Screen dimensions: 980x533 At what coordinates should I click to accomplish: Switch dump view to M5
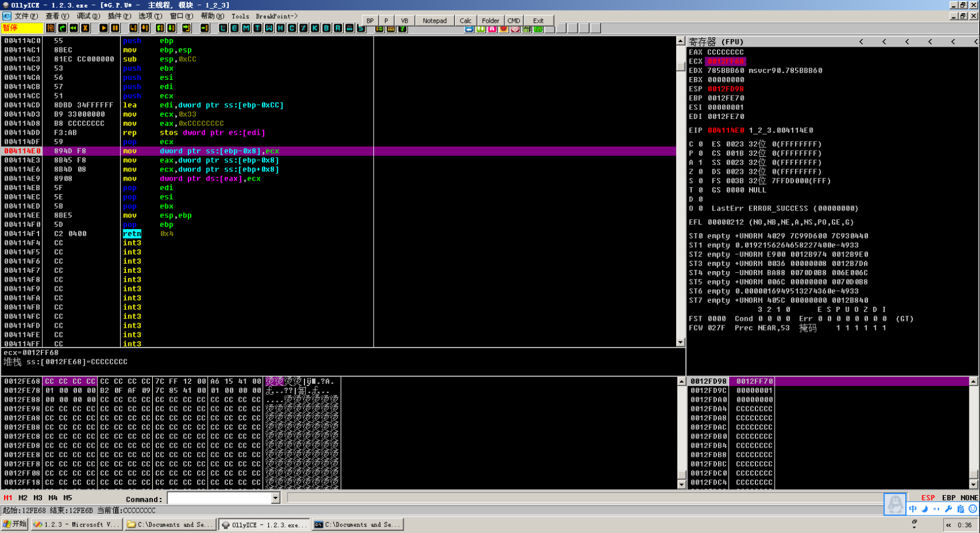[68, 497]
